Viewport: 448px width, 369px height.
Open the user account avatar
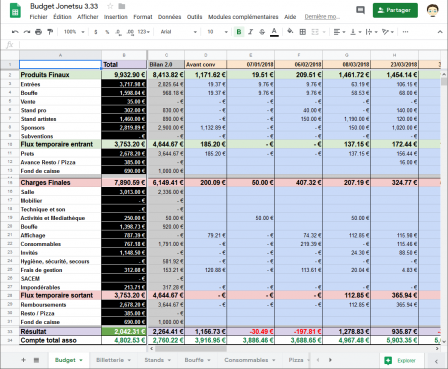point(433,10)
